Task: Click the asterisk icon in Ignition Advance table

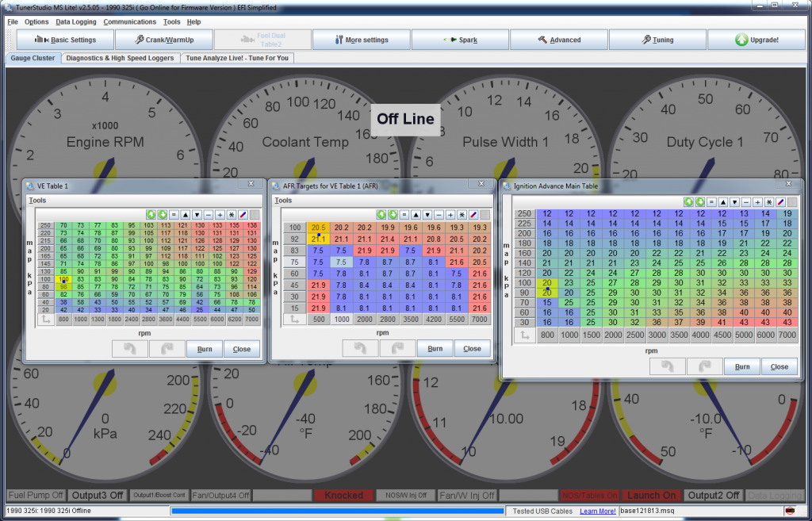Action: click(769, 202)
